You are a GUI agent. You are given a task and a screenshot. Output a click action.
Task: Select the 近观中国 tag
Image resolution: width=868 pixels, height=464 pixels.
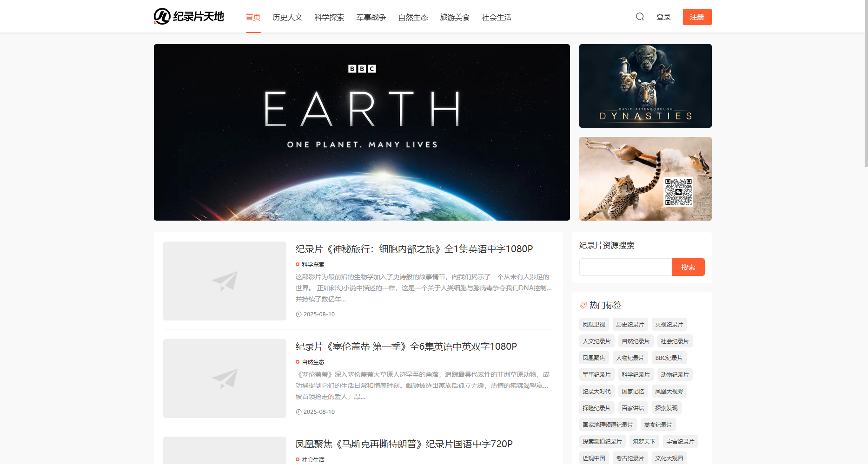(x=594, y=458)
